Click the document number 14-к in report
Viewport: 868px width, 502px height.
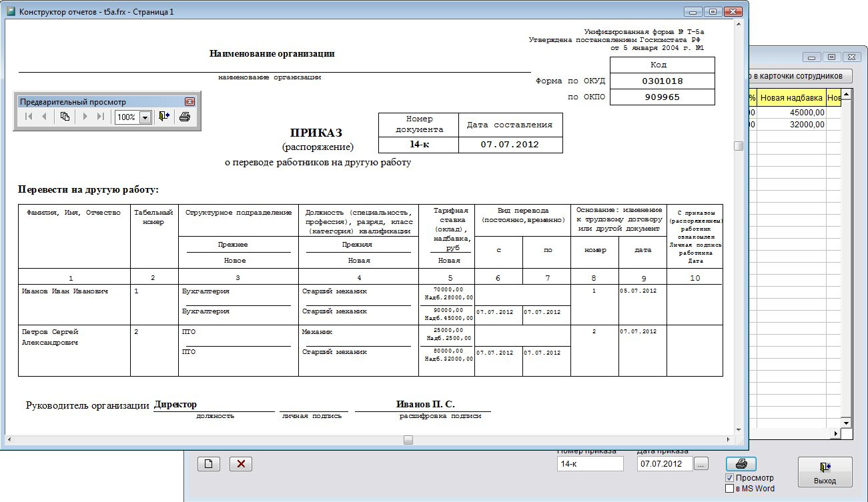pyautogui.click(x=418, y=145)
